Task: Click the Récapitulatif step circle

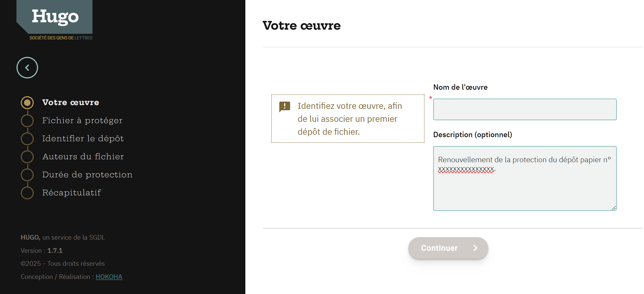Action: pyautogui.click(x=27, y=193)
